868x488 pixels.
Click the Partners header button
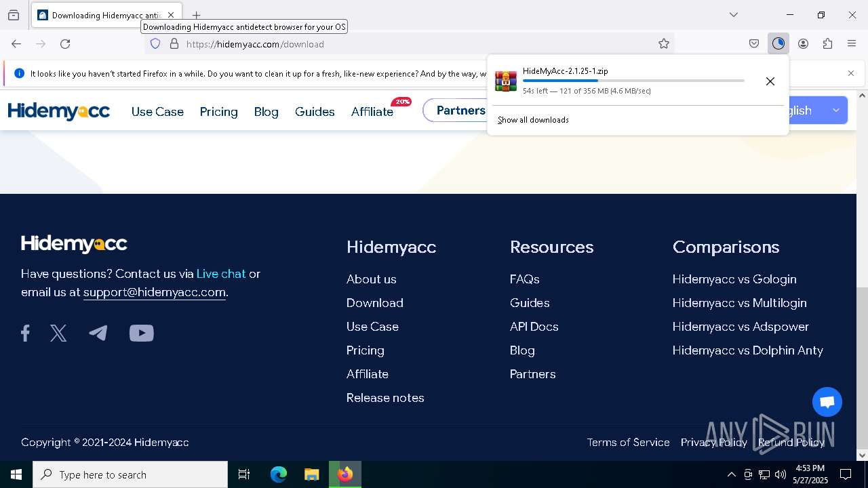(x=455, y=110)
